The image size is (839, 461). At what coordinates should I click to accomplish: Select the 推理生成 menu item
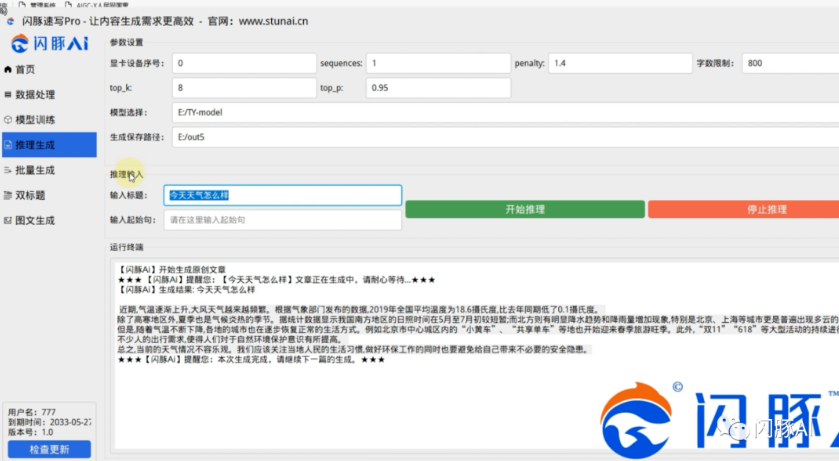tap(49, 145)
